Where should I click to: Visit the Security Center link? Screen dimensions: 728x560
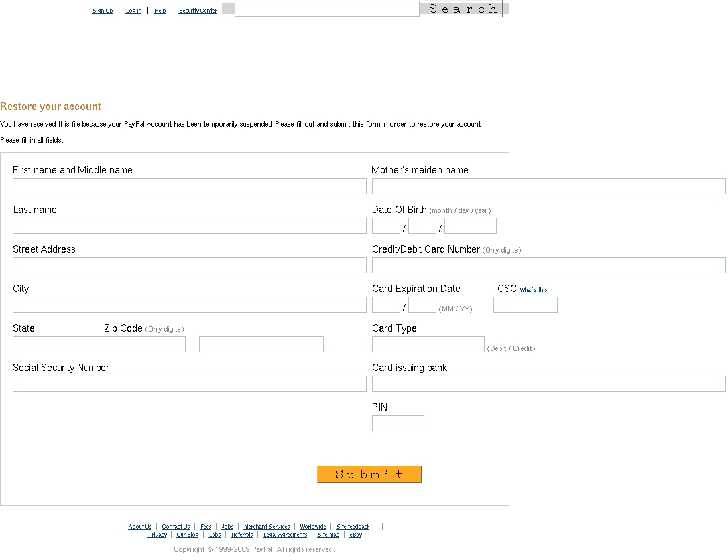click(198, 11)
